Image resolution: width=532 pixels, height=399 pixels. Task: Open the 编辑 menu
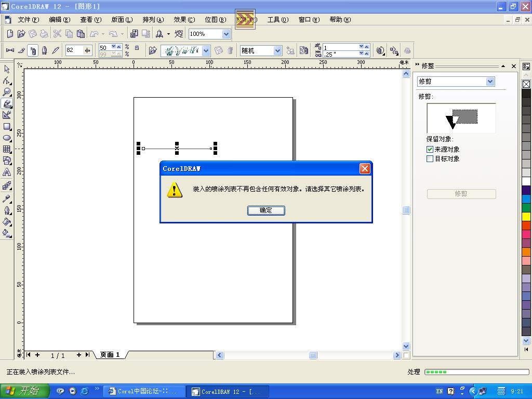tap(60, 20)
